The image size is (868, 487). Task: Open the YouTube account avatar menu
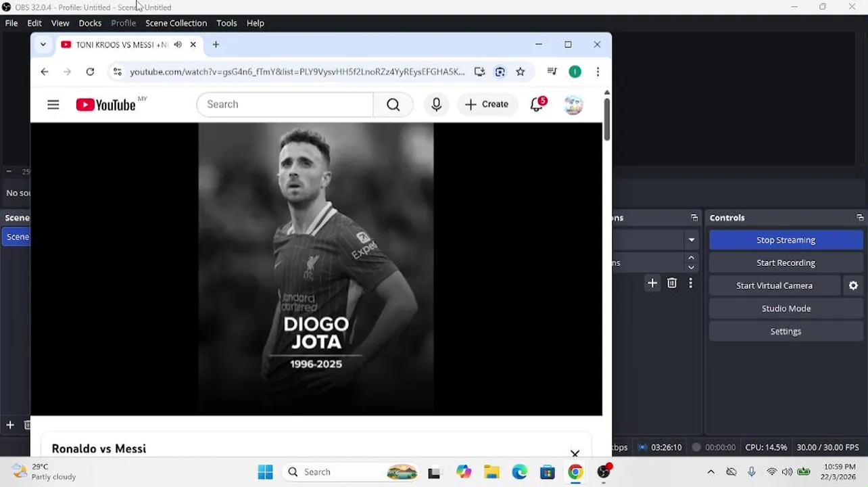573,105
